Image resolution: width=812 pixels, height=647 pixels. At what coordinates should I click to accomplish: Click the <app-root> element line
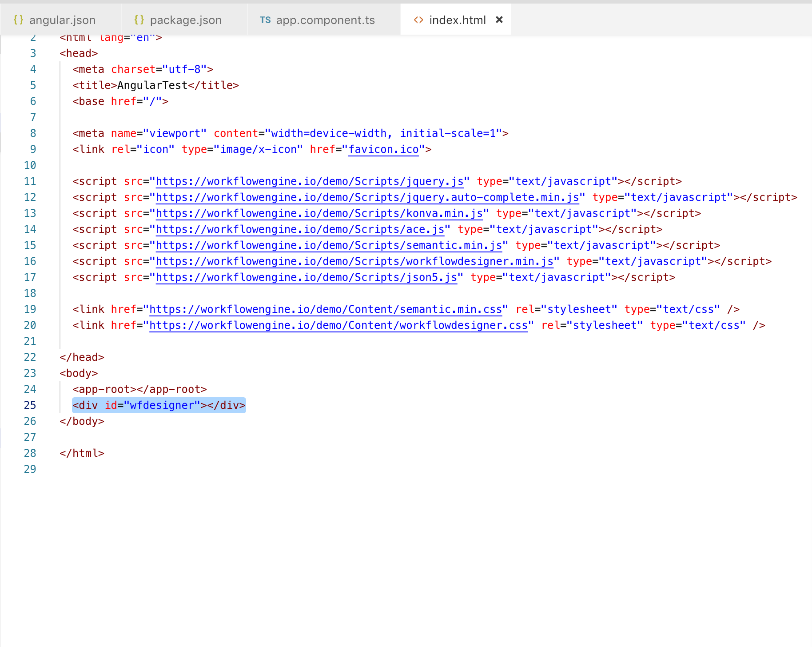(x=140, y=389)
